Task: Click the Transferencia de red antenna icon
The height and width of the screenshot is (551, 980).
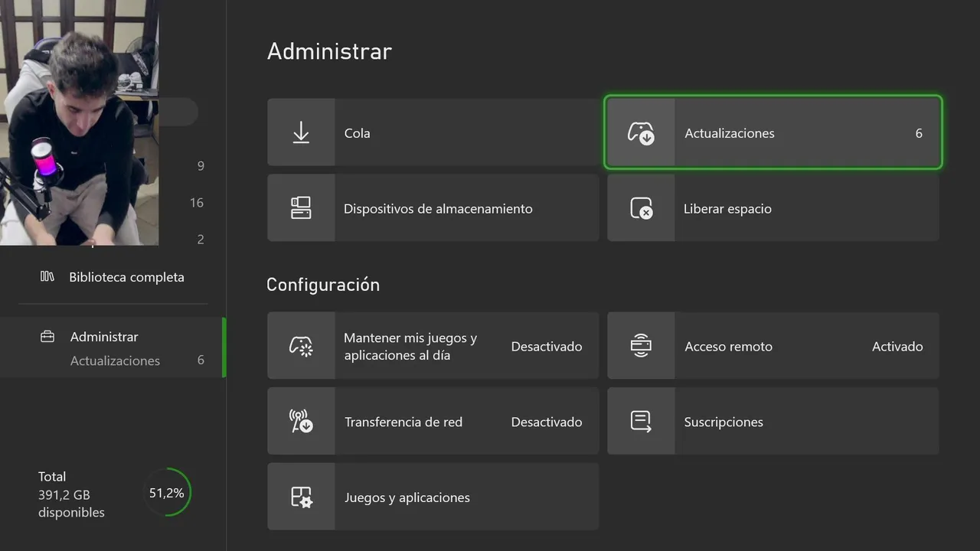Action: [301, 422]
